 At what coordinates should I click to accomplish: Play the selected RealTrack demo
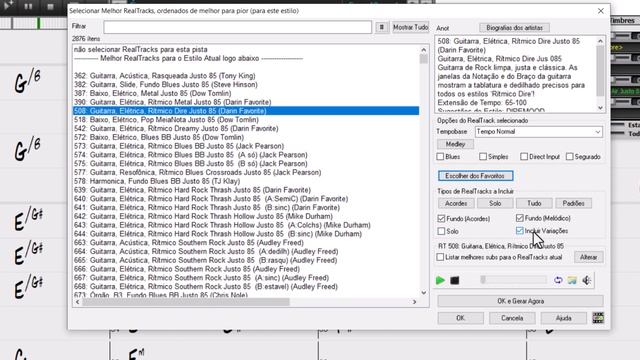pyautogui.click(x=440, y=280)
